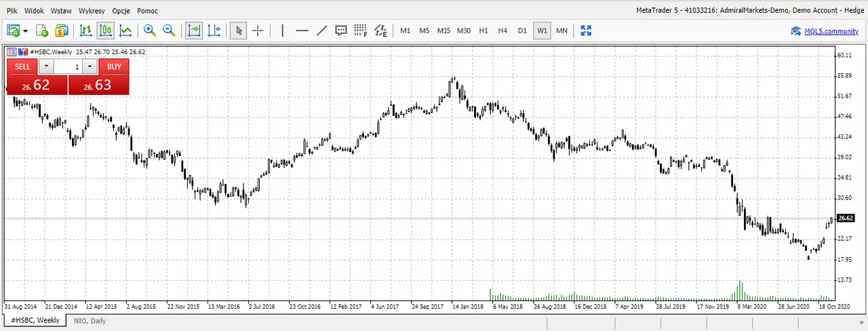Select the candlestick chart icon
The image size is (868, 331).
(106, 31)
